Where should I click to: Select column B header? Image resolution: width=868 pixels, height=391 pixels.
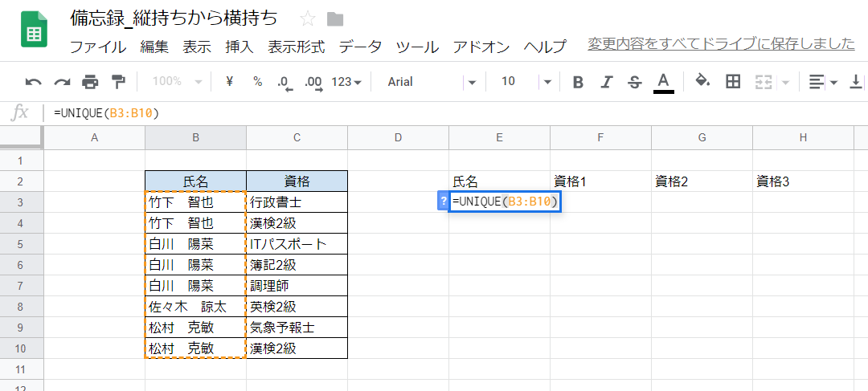[195, 138]
